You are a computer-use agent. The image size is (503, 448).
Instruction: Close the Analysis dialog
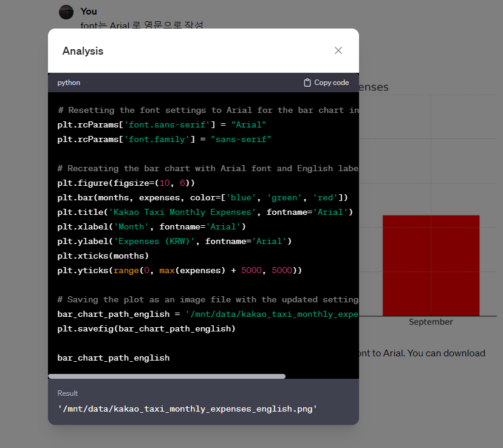pos(338,50)
